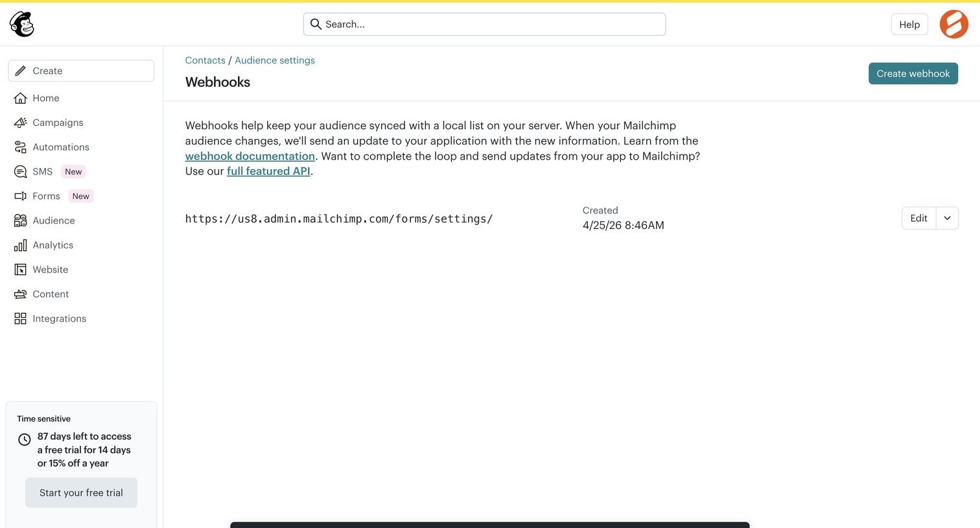Click the Edit webhook button

[918, 218]
